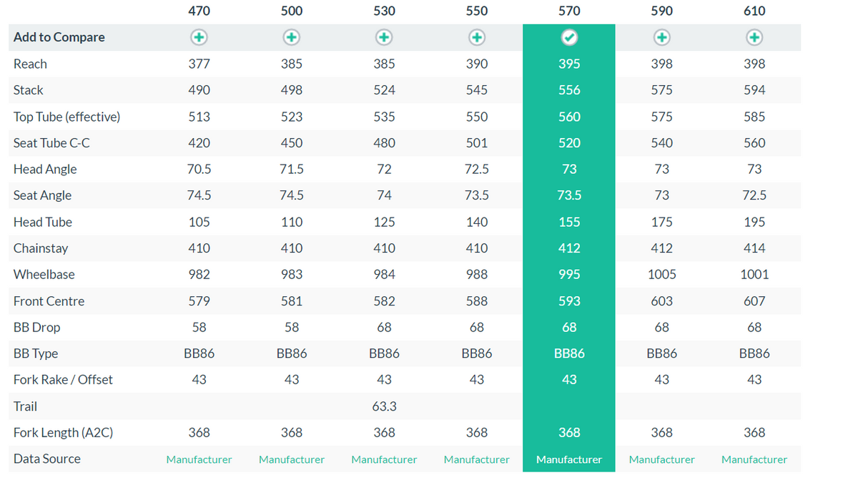Uncheck the selected 570 compare checkmark
868x488 pixels.
point(569,37)
